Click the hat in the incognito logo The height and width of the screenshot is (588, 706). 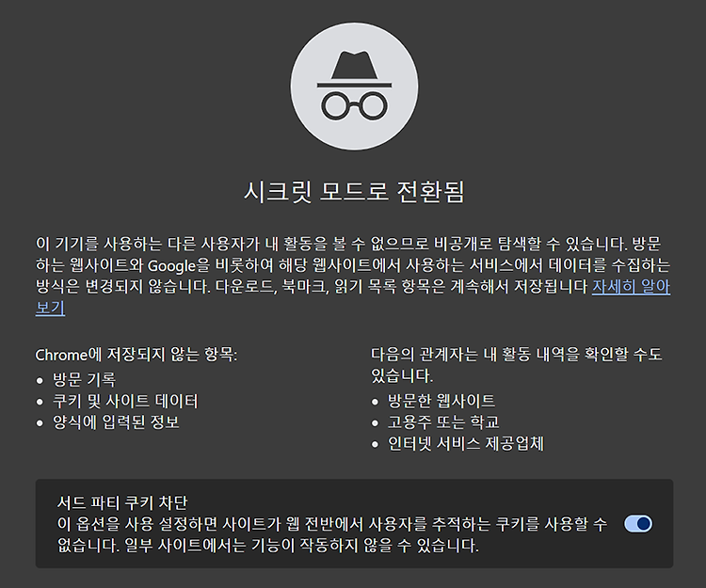(x=354, y=69)
